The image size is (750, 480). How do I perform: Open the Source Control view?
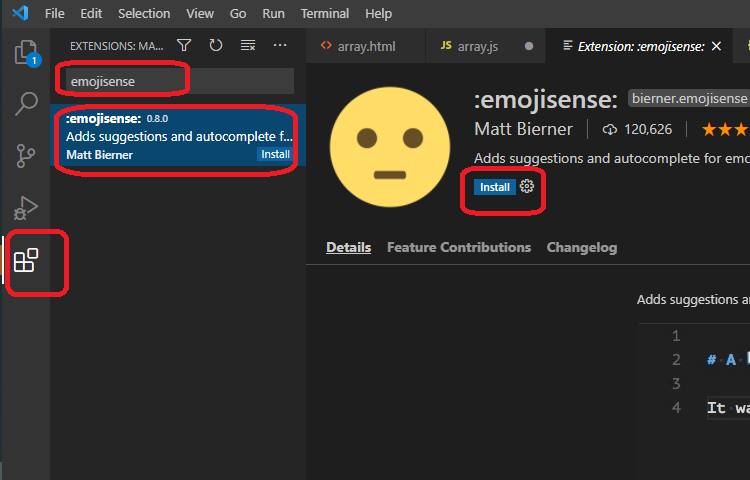tap(25, 156)
